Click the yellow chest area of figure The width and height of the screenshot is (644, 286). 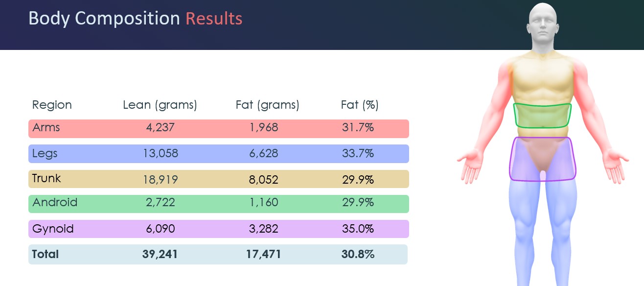[542, 78]
